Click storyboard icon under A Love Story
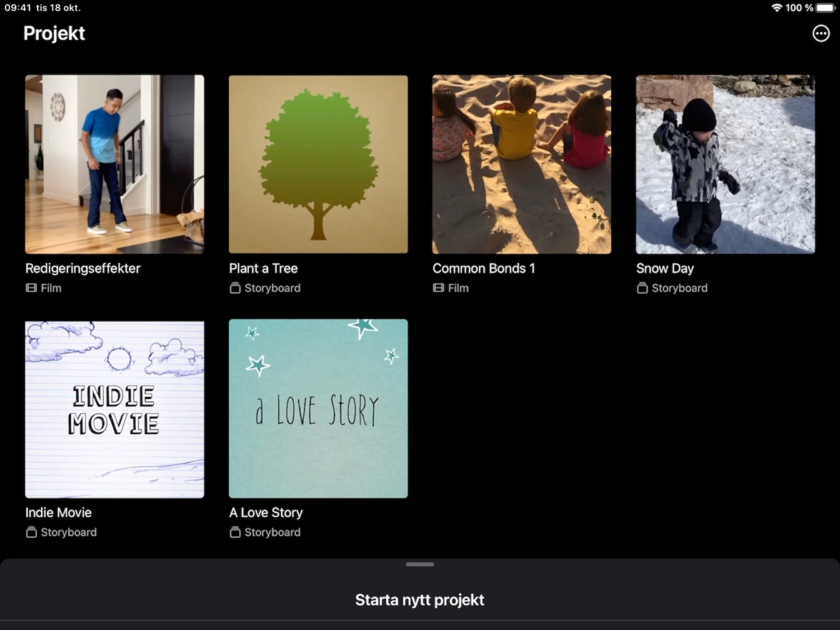 click(235, 532)
